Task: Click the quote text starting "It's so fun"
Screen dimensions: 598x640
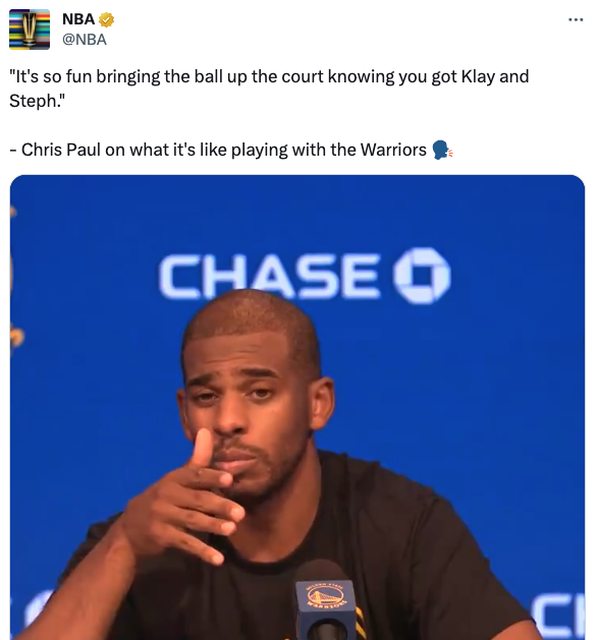Action: [269, 89]
